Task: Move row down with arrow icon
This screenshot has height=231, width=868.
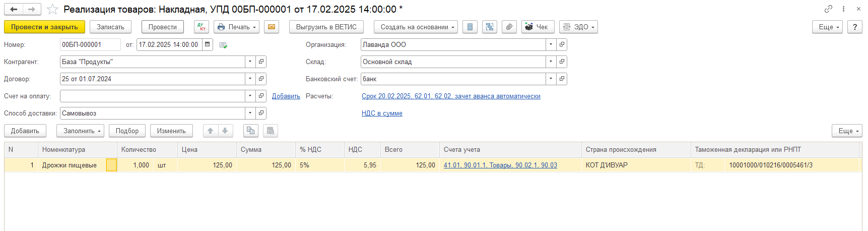Action: pyautogui.click(x=225, y=131)
